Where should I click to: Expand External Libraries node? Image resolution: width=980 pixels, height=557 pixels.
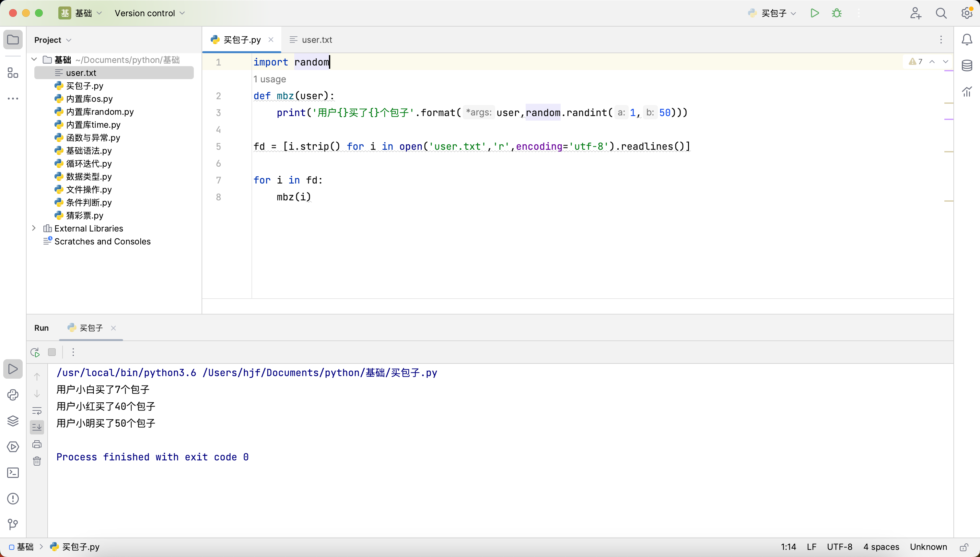coord(34,228)
